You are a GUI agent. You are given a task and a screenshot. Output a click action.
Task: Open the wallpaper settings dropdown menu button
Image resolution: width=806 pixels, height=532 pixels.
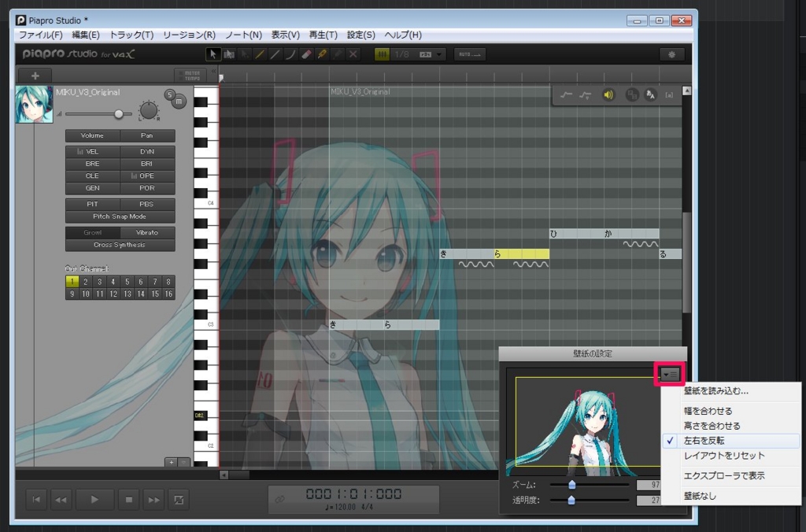point(670,374)
